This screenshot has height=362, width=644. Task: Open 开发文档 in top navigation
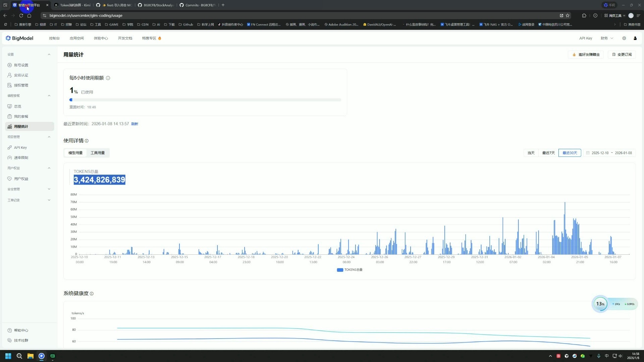[x=125, y=38]
